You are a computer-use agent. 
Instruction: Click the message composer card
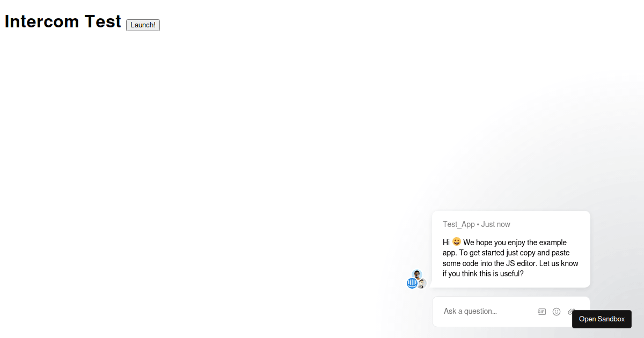tap(510, 311)
